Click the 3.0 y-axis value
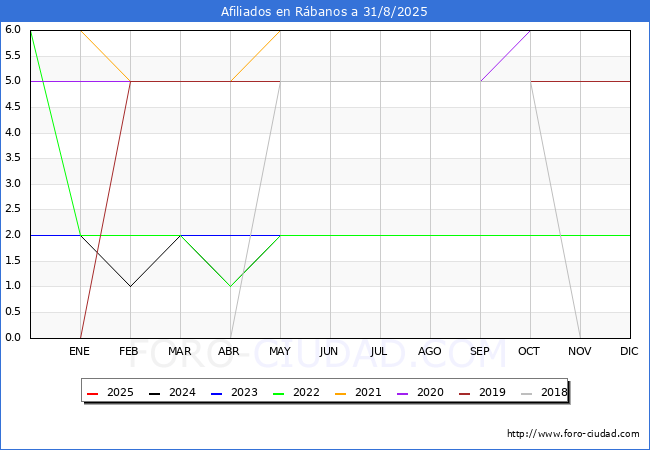This screenshot has width=650, height=450. [13, 183]
